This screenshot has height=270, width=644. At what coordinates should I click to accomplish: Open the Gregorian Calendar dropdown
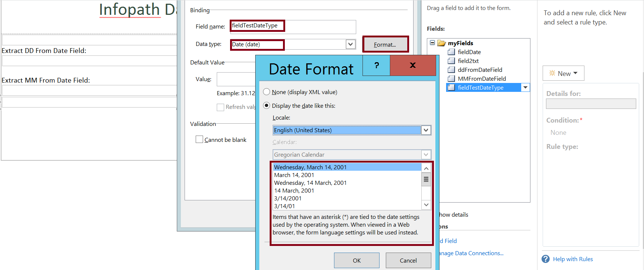click(x=426, y=154)
